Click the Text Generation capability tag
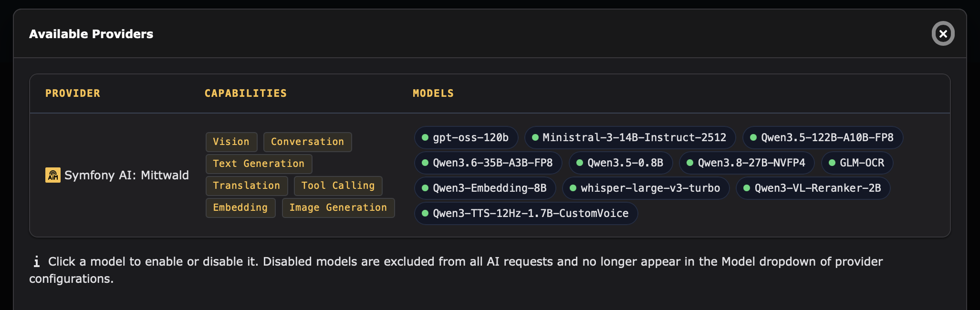The image size is (980, 310). (259, 164)
